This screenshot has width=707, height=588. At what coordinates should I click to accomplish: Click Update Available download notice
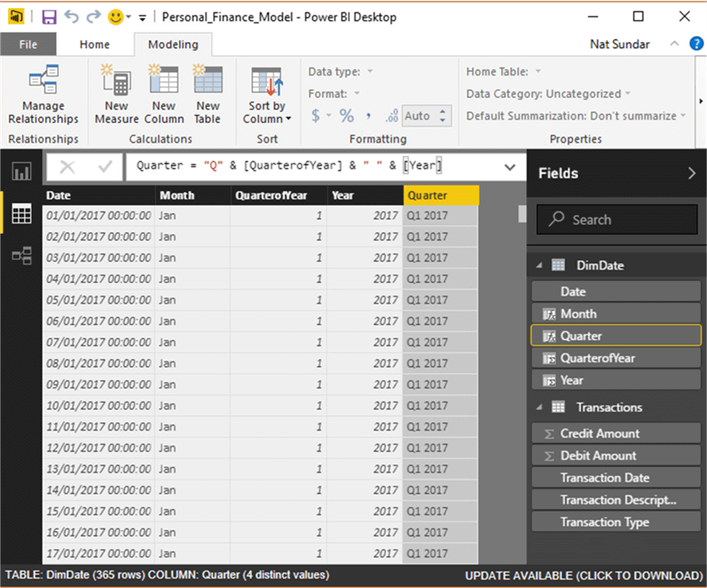(583, 575)
